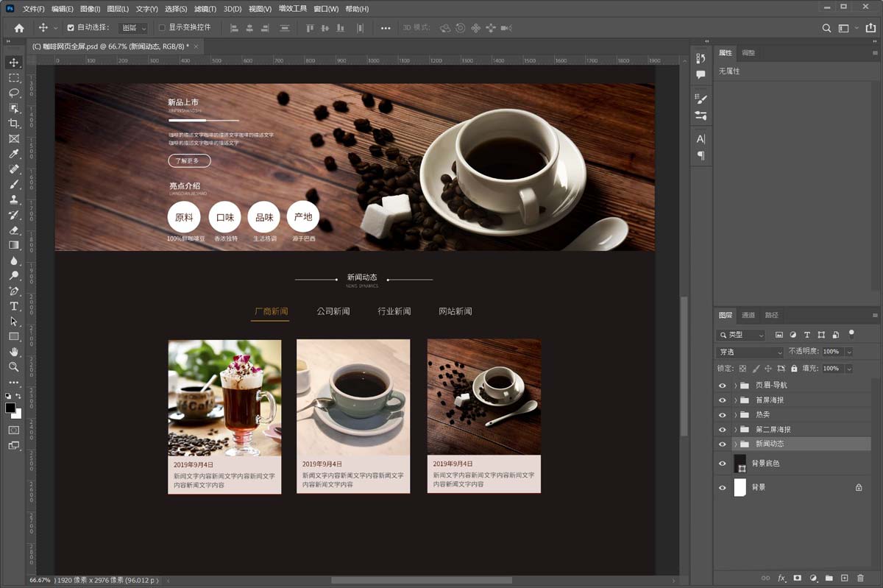Click the 厂商新闻 tab on the canvas

point(271,311)
